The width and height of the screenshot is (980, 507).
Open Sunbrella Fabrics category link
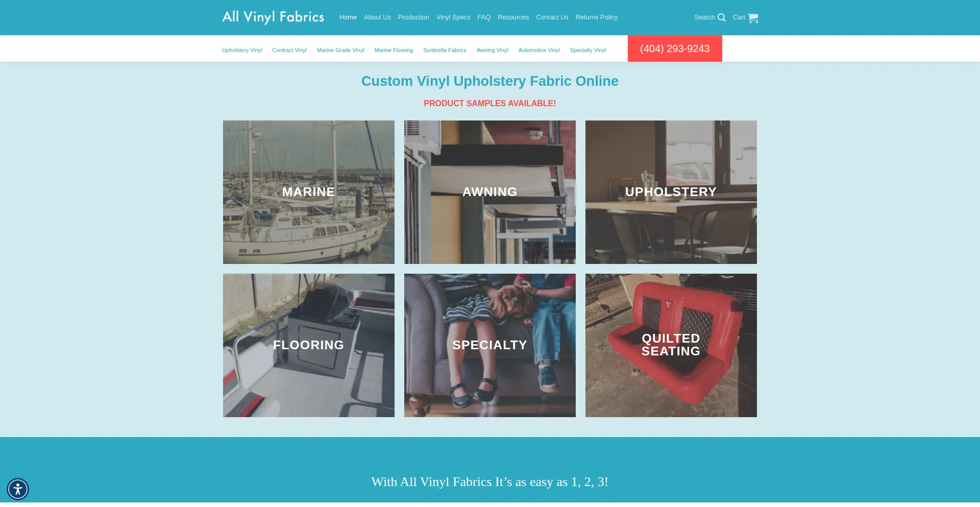coord(445,50)
